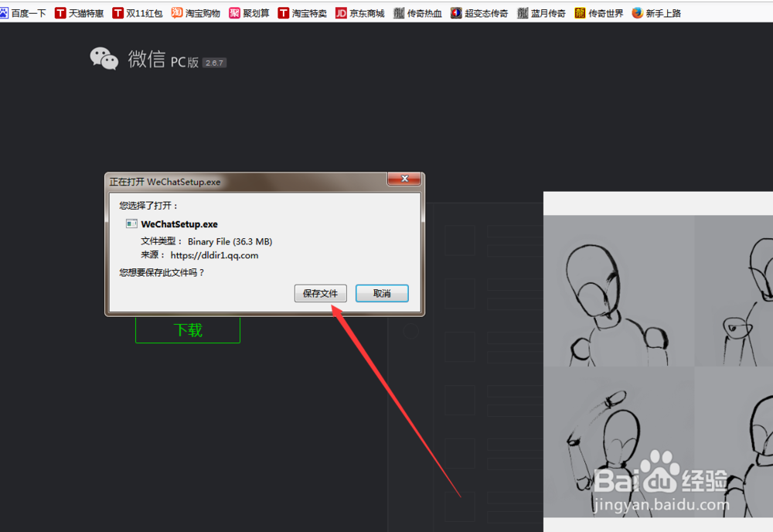773x532 pixels.
Task: Open 京东商城 bookmark
Action: click(x=360, y=13)
